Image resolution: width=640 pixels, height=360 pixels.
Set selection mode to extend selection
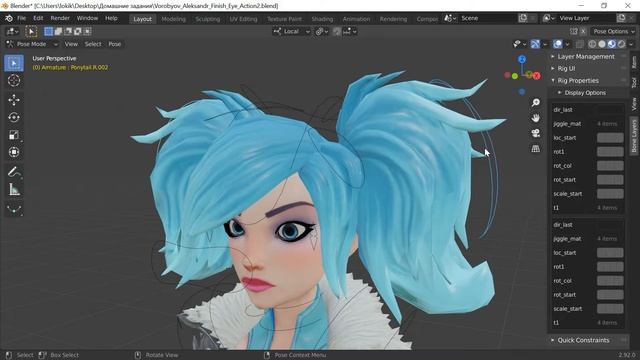(58, 31)
